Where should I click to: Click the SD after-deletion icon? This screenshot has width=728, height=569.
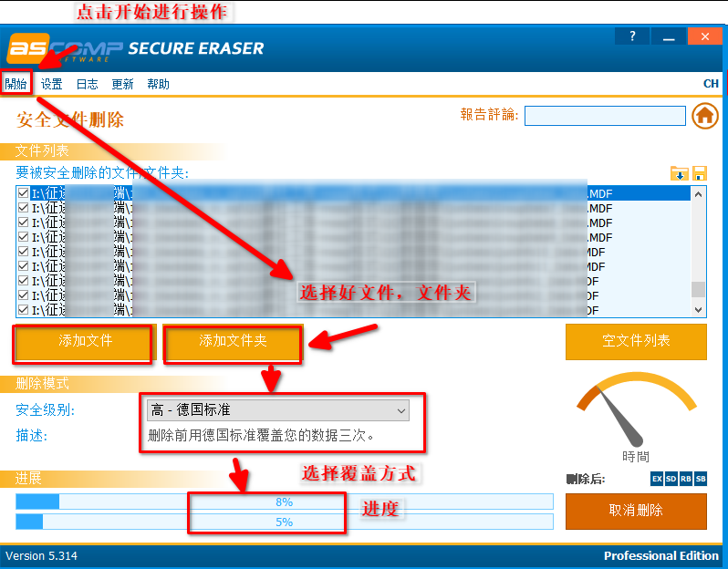pos(671,479)
